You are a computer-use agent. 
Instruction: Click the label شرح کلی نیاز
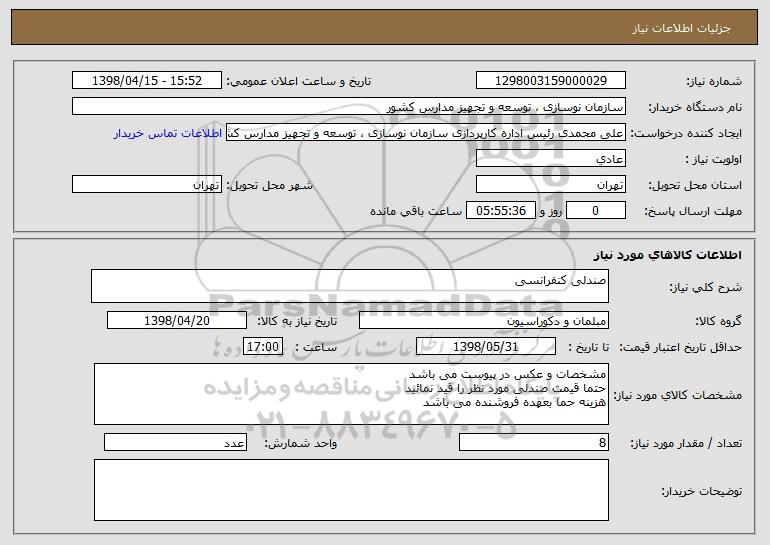pos(706,287)
